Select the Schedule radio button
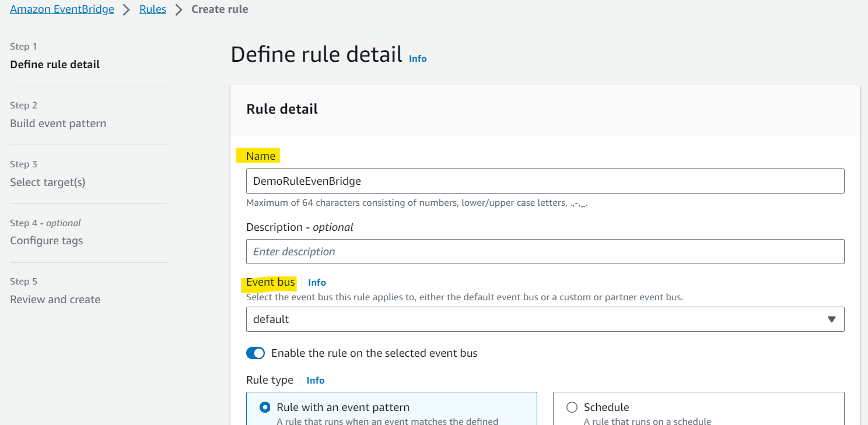 [572, 408]
